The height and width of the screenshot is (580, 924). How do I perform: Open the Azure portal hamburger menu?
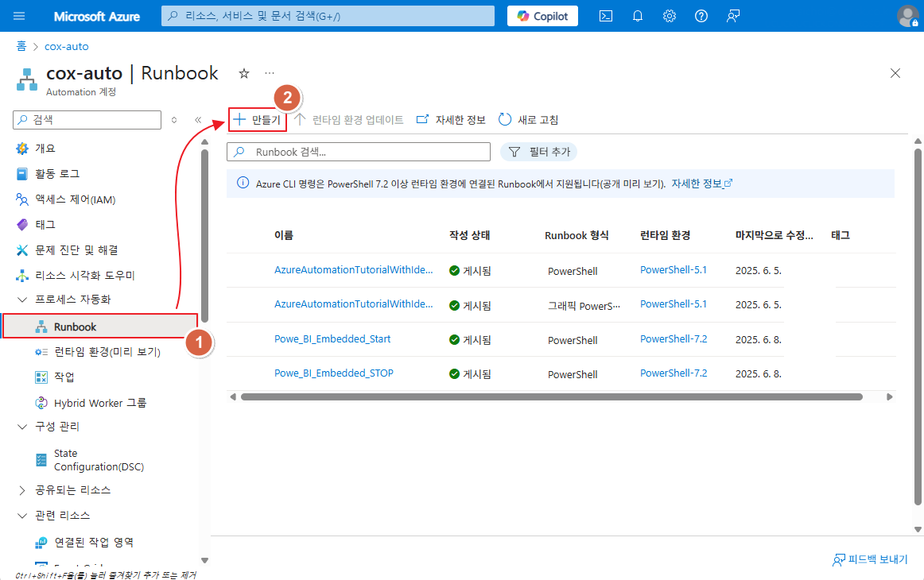tap(19, 16)
